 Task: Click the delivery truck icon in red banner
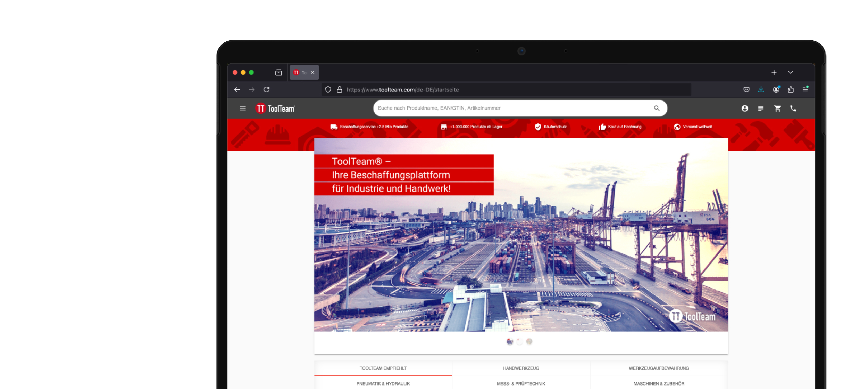coord(334,127)
